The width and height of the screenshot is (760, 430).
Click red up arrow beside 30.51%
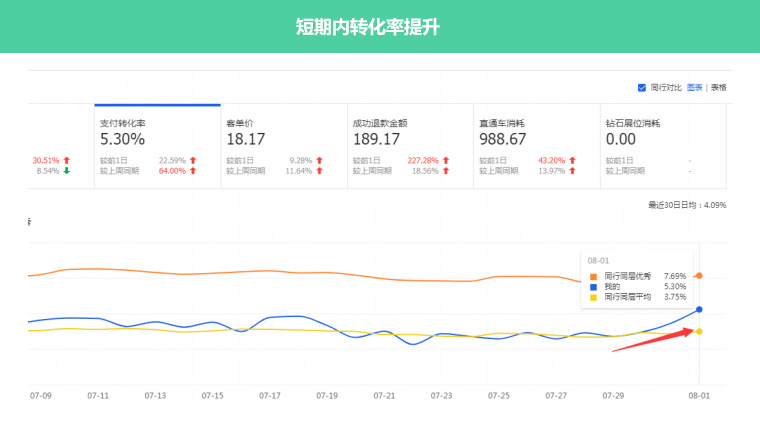66,160
